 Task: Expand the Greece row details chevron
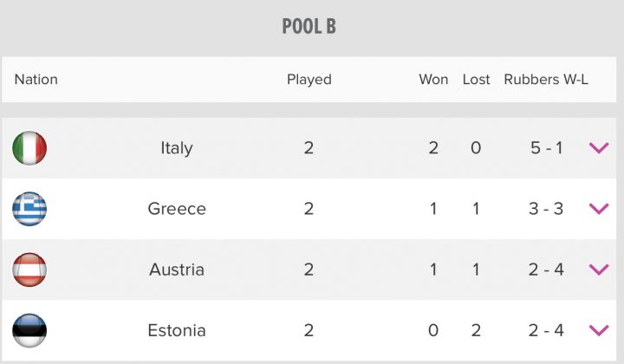(x=599, y=209)
